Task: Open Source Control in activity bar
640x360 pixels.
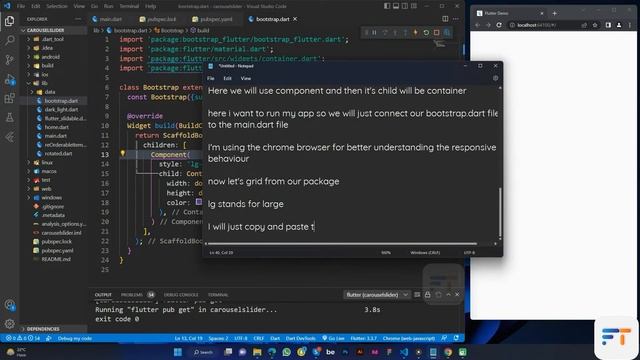Action: click(9, 60)
